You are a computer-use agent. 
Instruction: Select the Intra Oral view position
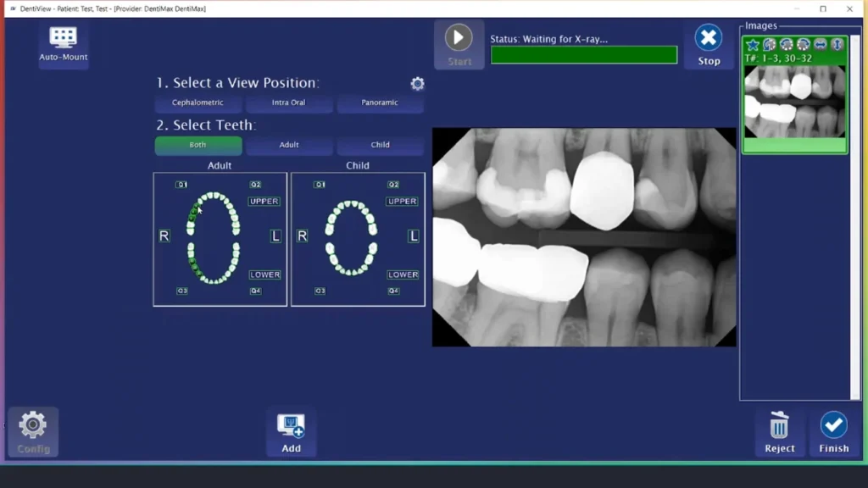pos(288,103)
